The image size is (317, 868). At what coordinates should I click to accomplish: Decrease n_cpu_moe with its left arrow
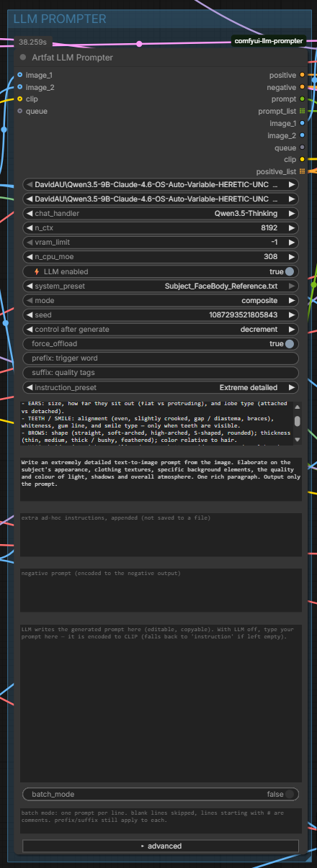[29, 257]
